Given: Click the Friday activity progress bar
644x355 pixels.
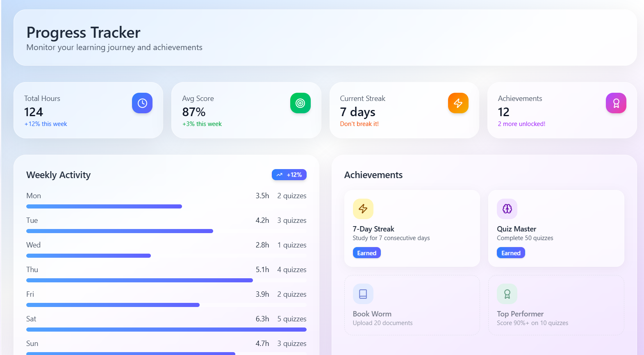Looking at the screenshot, I should click(166, 305).
